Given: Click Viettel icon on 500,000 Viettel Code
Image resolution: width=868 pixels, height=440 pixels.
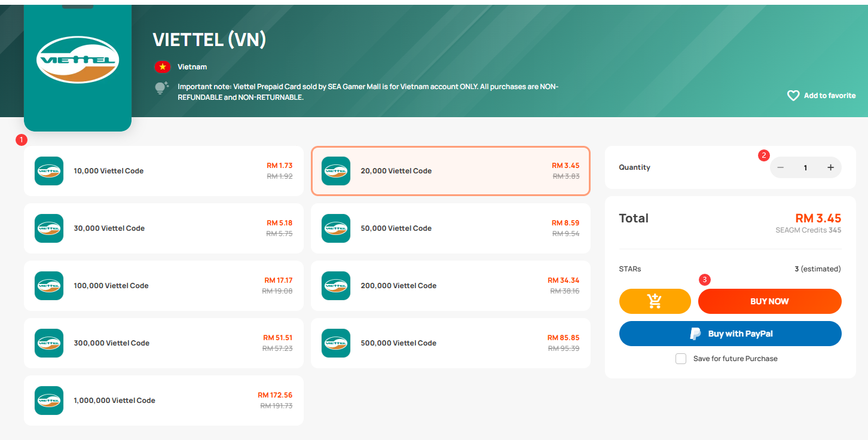Looking at the screenshot, I should point(336,343).
